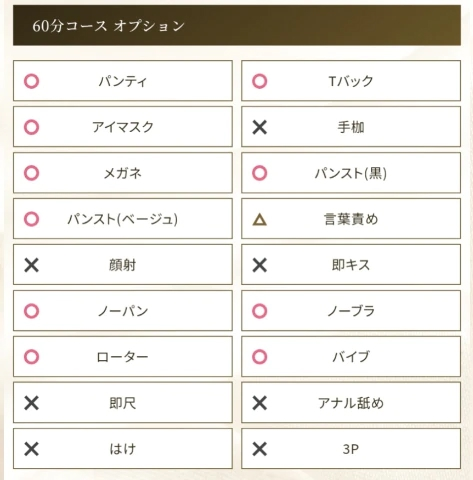This screenshot has width=473, height=480.
Task: Click the 60分コース オプション header bar
Action: 237,25
